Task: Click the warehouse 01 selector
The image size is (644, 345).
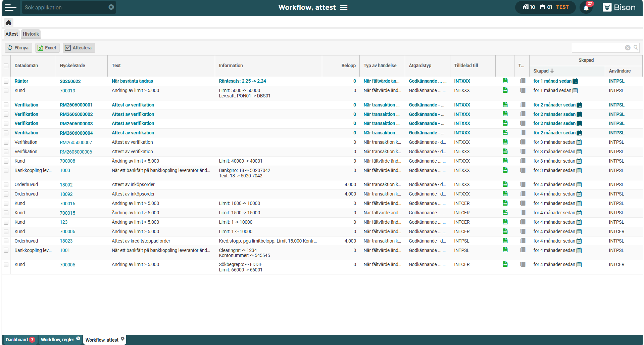Action: [546, 7]
